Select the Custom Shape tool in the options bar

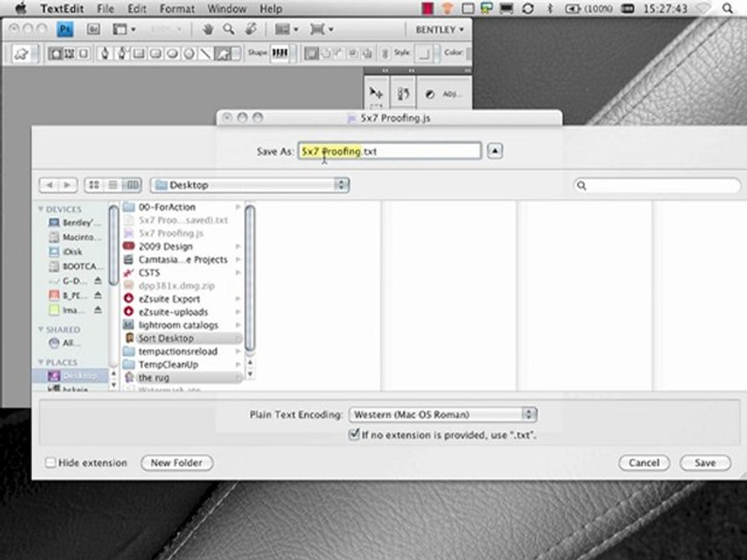(x=223, y=54)
